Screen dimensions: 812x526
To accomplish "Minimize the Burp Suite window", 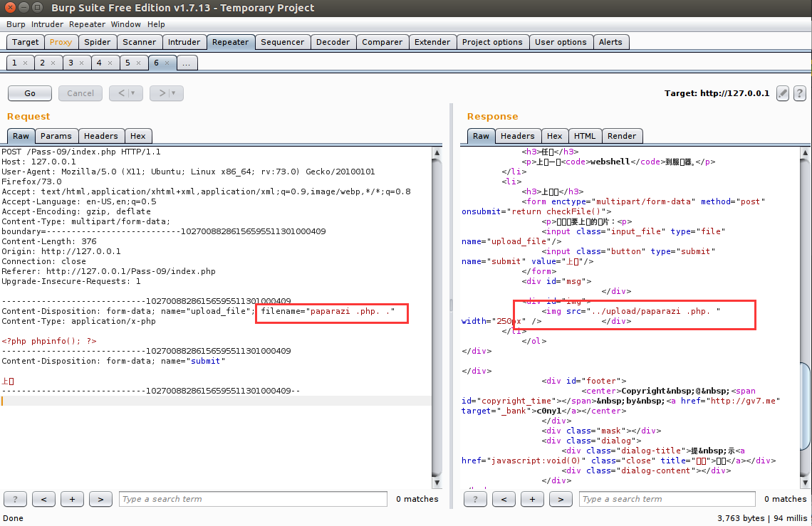I will point(24,7).
